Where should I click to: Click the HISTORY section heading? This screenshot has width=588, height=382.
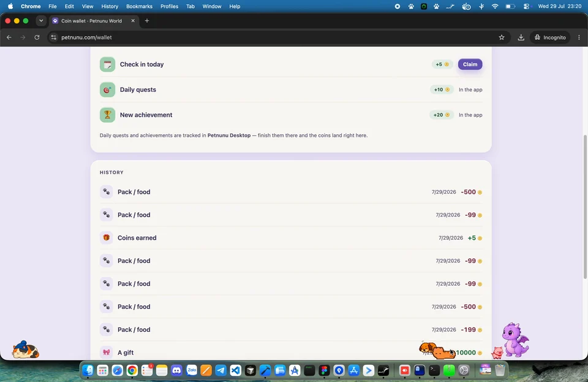pyautogui.click(x=111, y=173)
